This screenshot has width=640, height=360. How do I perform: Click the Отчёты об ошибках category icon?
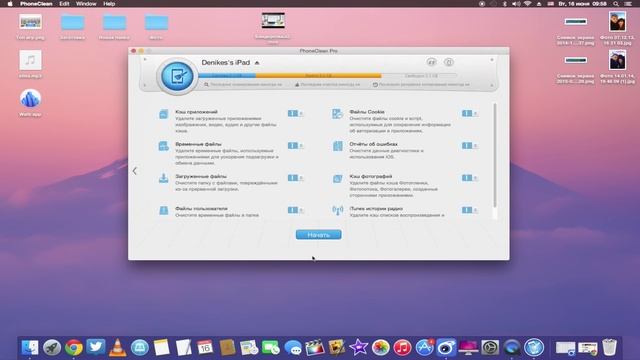pyautogui.click(x=338, y=146)
